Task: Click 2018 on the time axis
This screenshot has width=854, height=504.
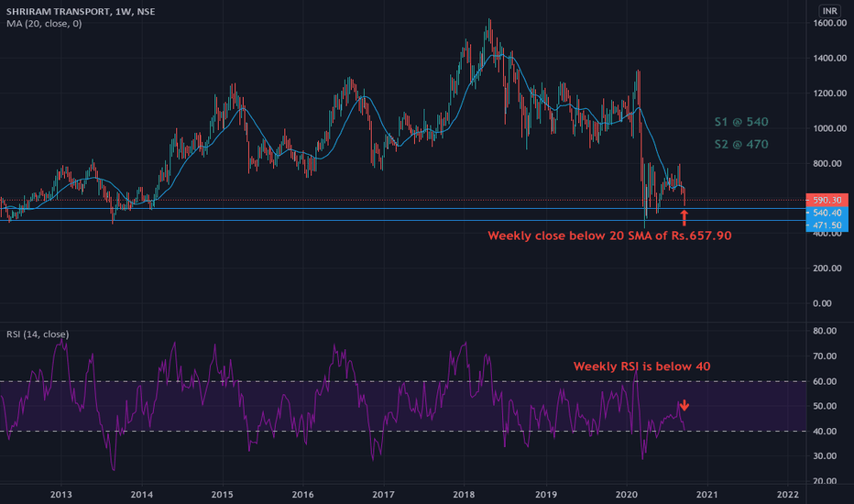Action: point(464,495)
